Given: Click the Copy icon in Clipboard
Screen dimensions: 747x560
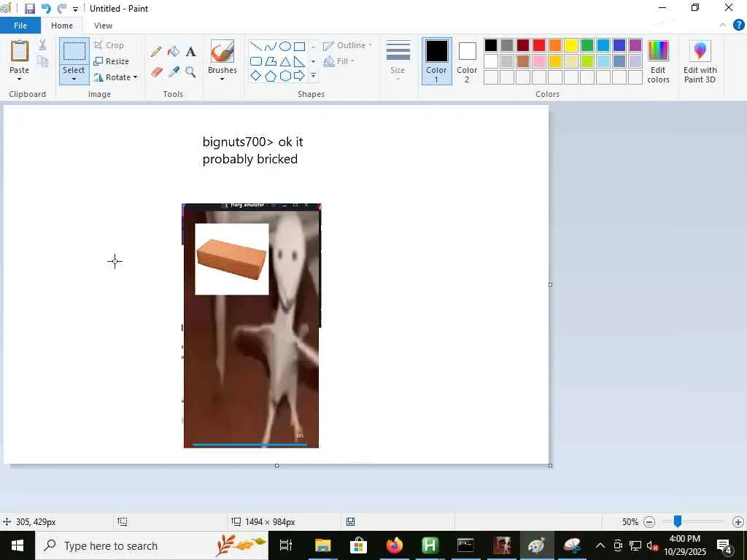Looking at the screenshot, I should coord(42,61).
